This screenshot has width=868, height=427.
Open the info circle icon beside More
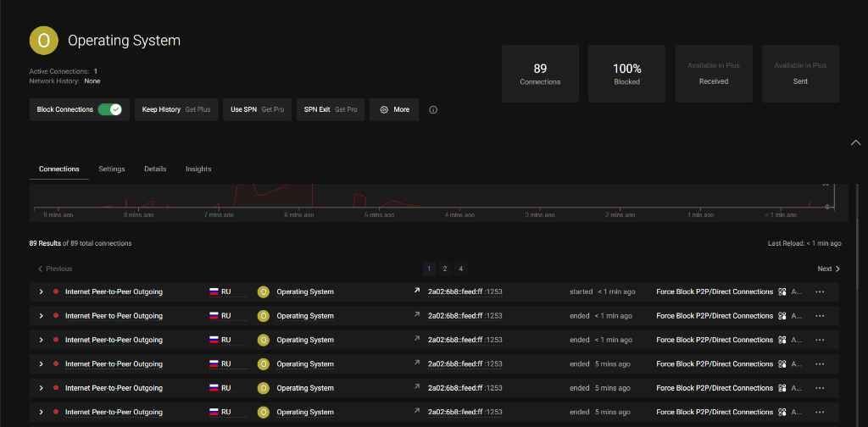[433, 109]
